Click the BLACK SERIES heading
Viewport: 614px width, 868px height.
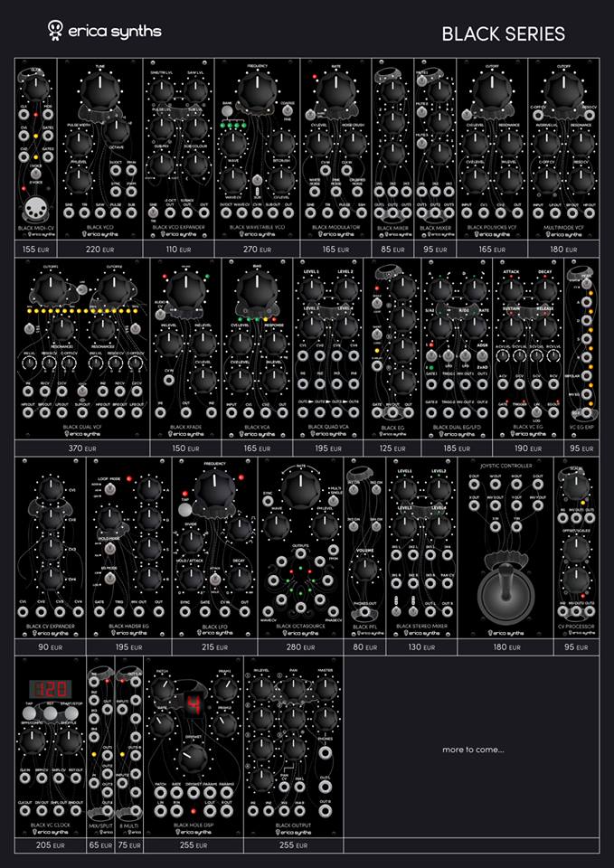click(504, 34)
